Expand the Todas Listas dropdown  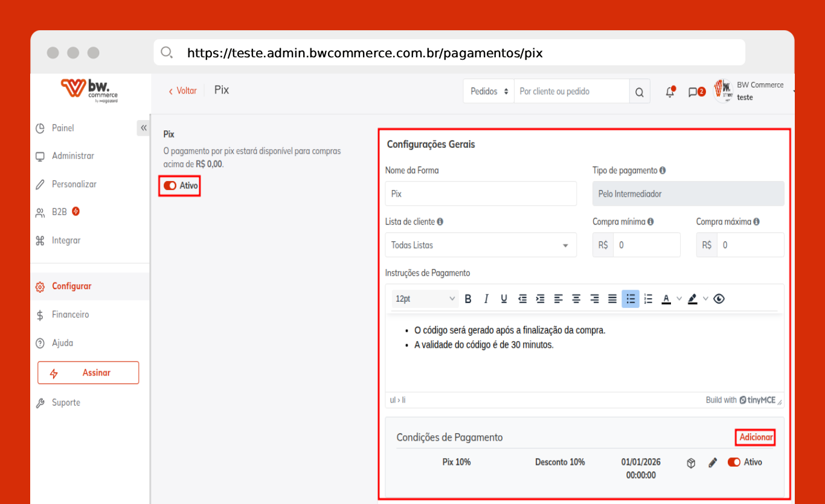coord(480,245)
